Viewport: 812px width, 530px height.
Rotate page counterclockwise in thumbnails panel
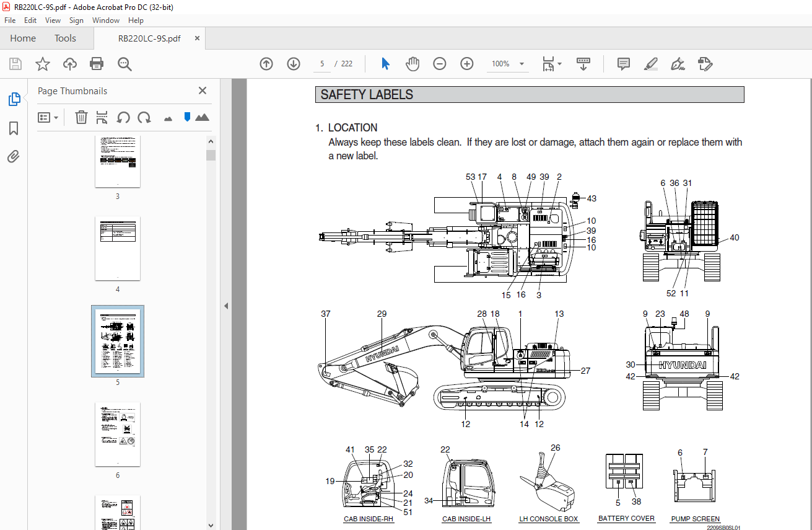tap(123, 117)
